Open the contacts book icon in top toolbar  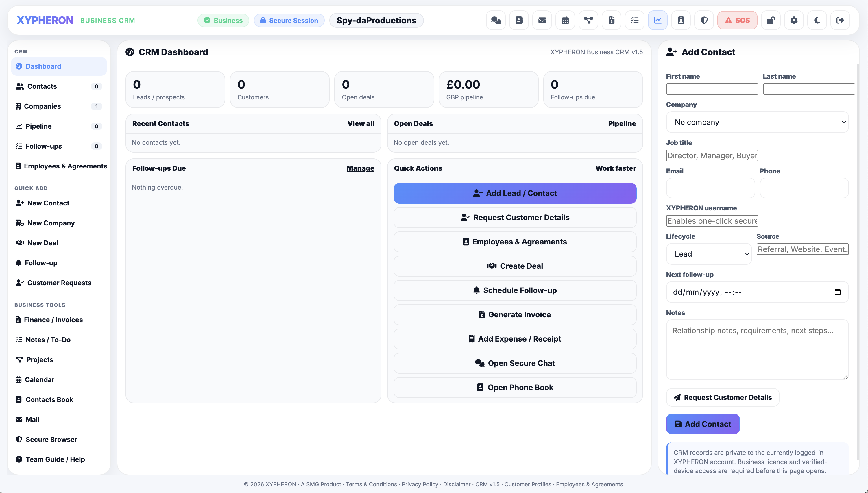click(x=519, y=20)
